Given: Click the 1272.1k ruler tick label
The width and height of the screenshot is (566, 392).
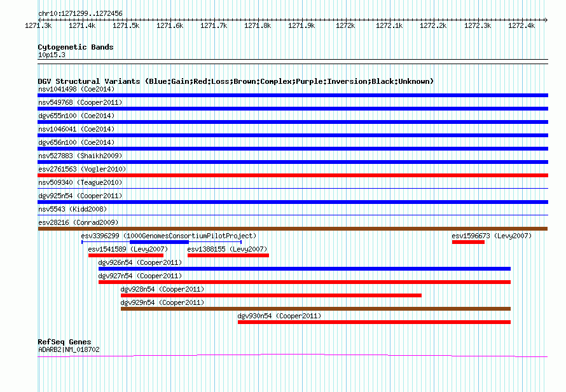Looking at the screenshot, I should point(389,25).
